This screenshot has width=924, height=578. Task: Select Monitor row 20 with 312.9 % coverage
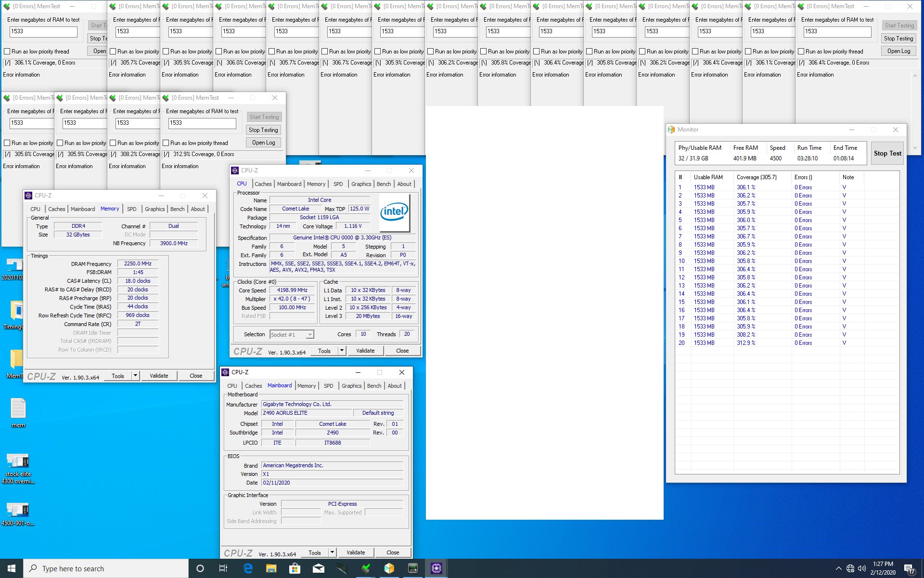click(x=787, y=343)
